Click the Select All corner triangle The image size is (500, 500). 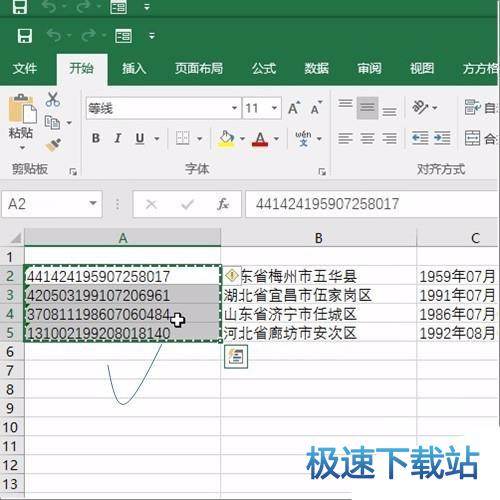[x=16, y=238]
